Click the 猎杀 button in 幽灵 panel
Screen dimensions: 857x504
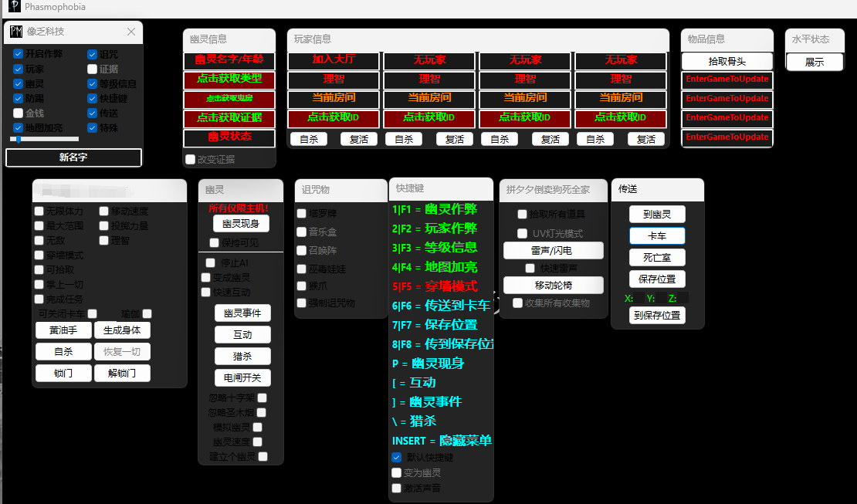242,357
